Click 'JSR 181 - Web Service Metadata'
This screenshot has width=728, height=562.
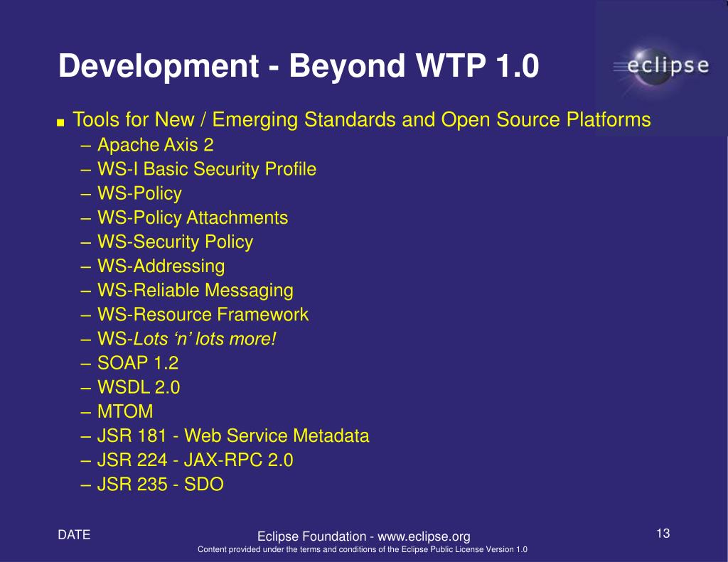click(x=233, y=436)
